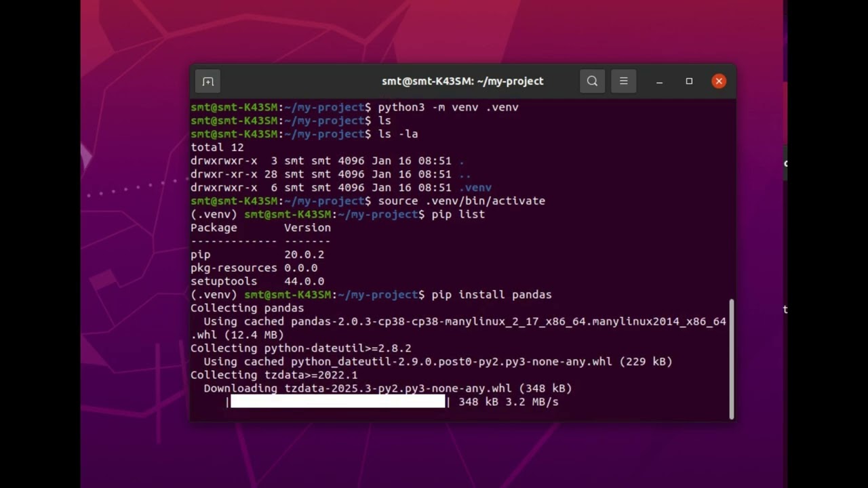Click the cached python_dateutil-2.9.0.post0 wheel line
The image size is (868, 488).
[438, 362]
